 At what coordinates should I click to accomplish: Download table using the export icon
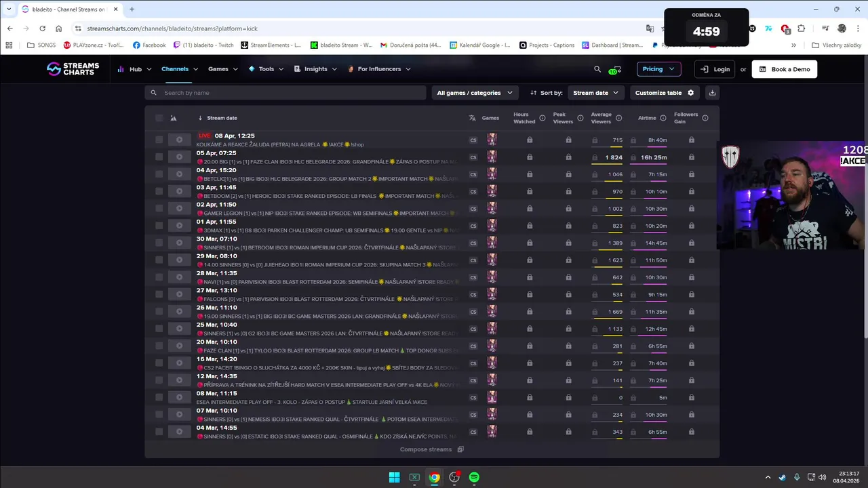pyautogui.click(x=712, y=93)
